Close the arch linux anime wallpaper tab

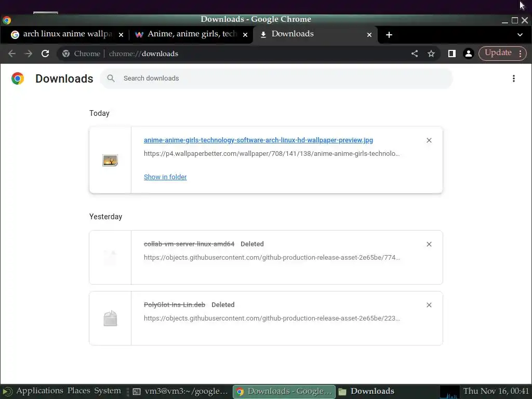[121, 35]
